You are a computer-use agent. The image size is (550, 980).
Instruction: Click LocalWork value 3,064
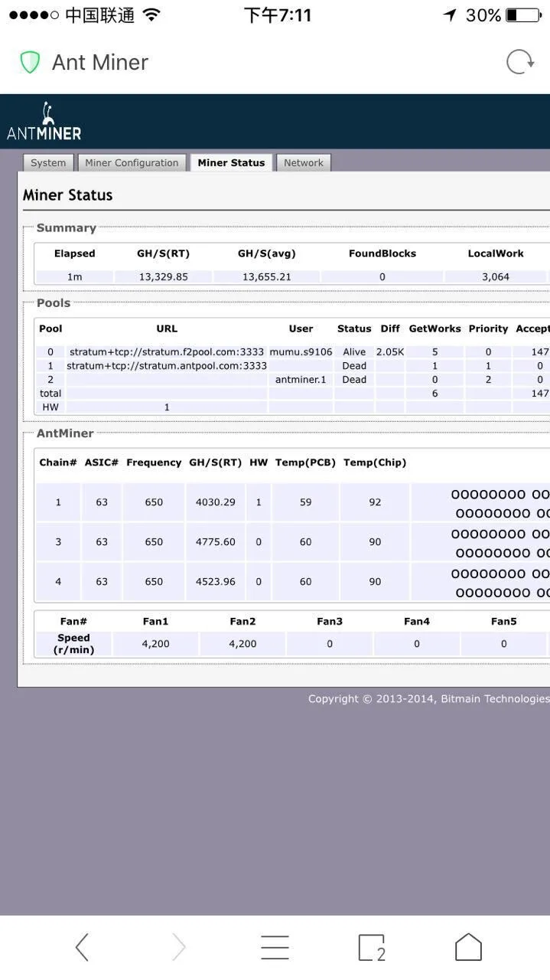(496, 277)
